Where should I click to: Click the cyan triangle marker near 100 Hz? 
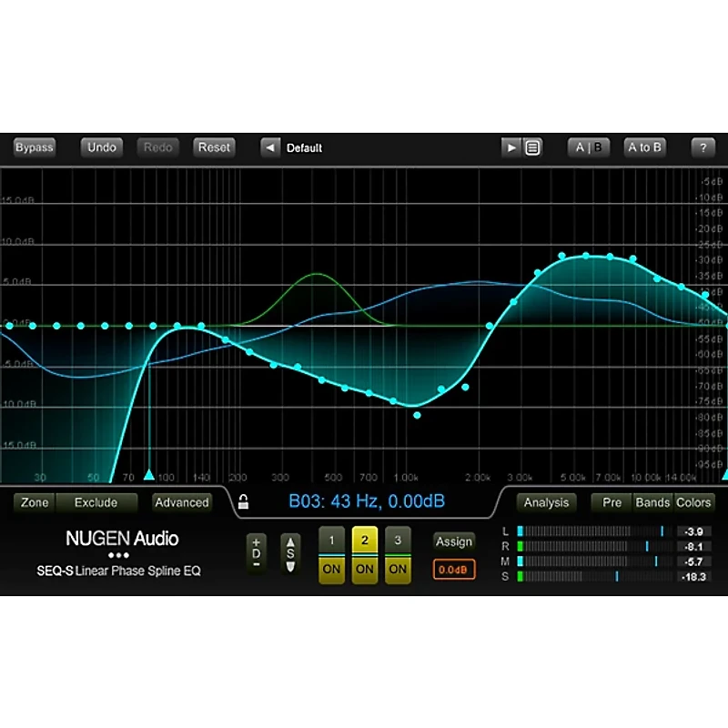[x=149, y=474]
